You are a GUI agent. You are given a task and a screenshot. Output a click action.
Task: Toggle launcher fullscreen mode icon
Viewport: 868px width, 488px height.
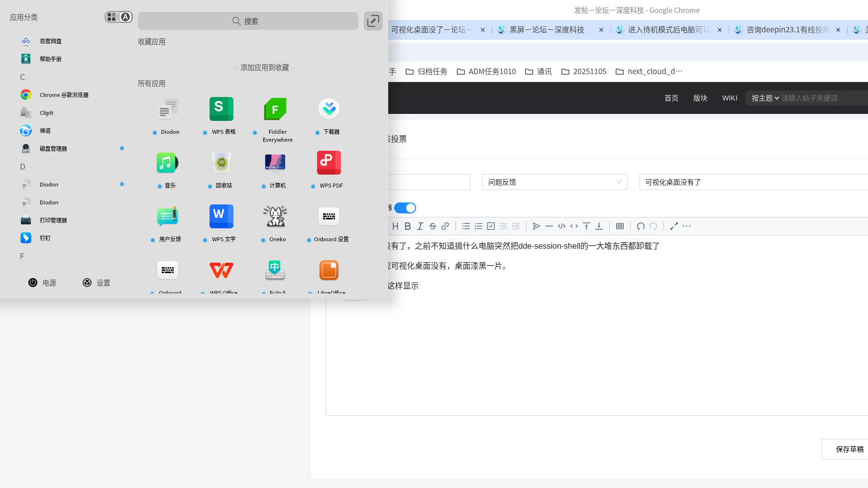pos(373,21)
